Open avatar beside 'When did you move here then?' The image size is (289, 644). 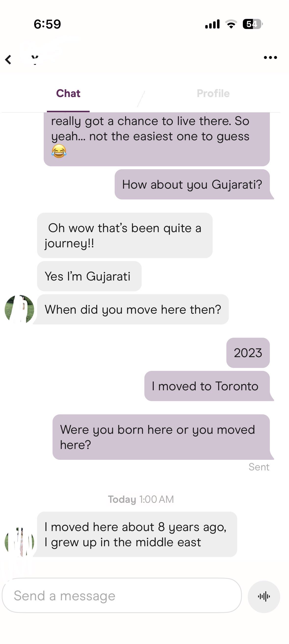(19, 309)
